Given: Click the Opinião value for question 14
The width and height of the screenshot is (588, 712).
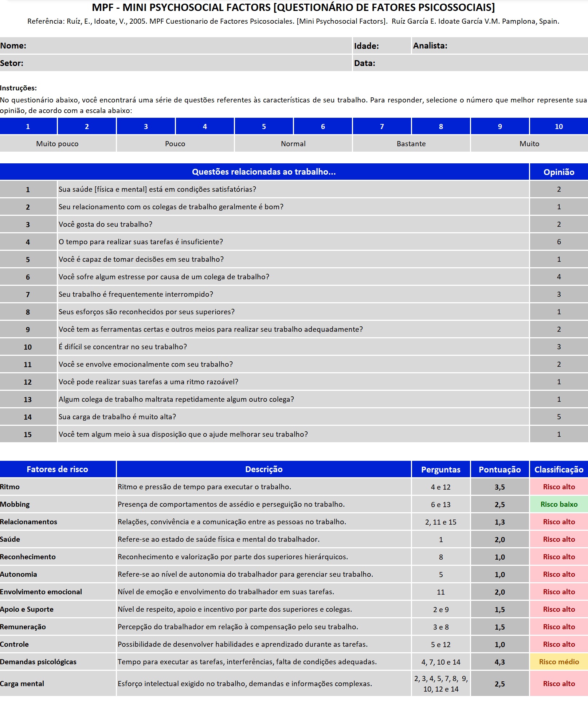Looking at the screenshot, I should (558, 417).
